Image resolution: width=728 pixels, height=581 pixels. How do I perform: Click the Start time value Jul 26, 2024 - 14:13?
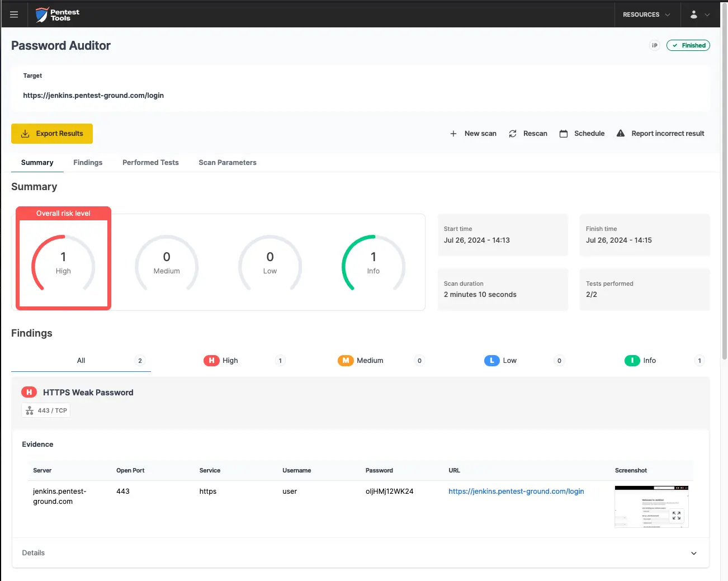coord(477,240)
